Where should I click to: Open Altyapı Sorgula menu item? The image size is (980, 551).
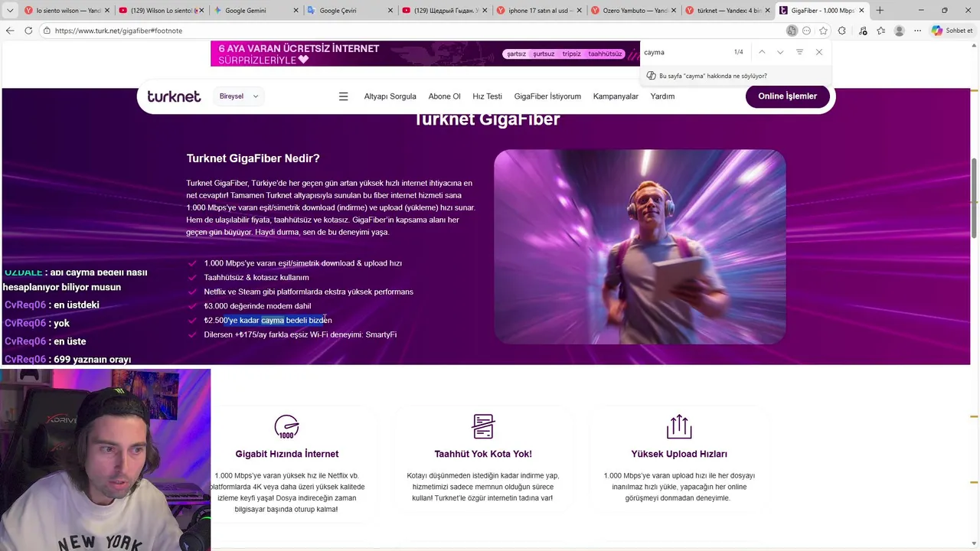coord(390,96)
